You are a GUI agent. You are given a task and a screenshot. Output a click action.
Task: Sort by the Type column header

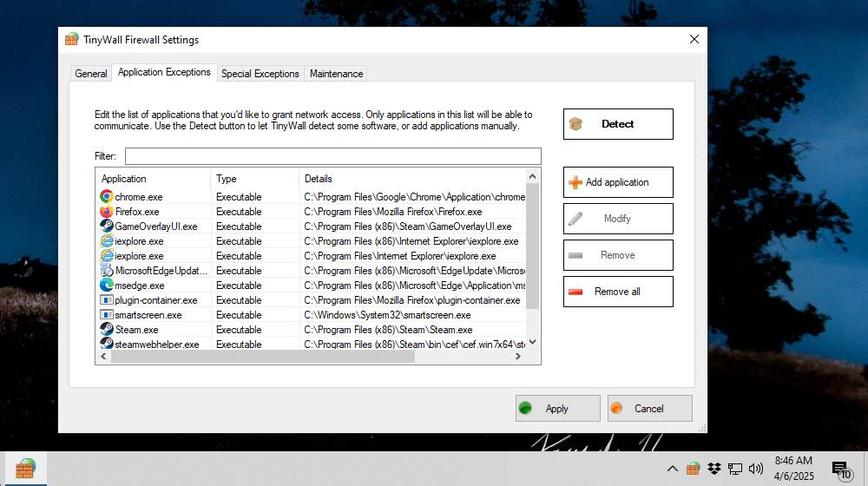[x=254, y=179]
